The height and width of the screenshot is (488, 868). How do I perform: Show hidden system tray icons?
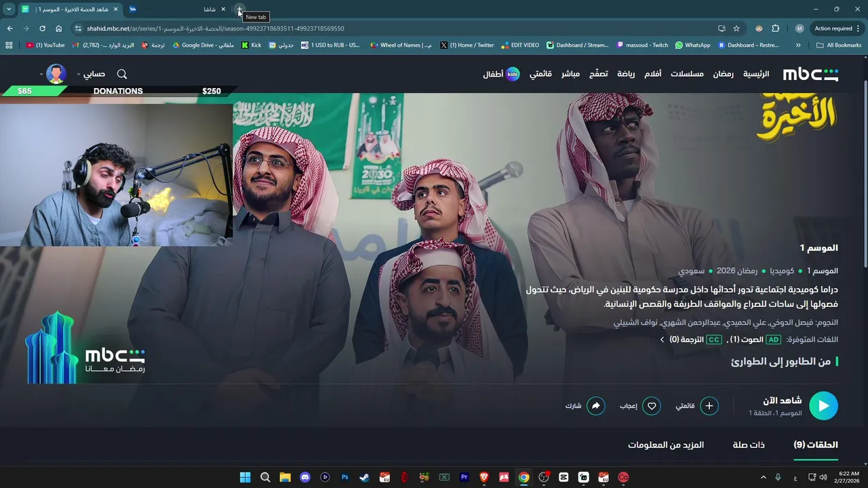[x=763, y=477]
